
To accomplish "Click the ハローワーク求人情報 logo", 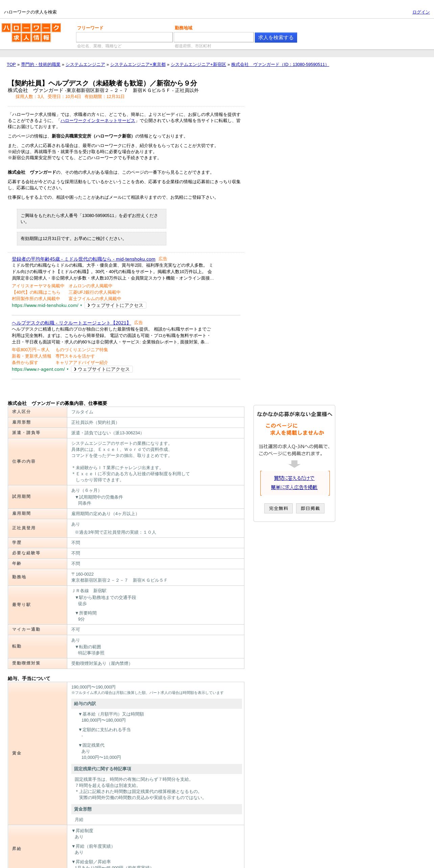I will tap(31, 32).
